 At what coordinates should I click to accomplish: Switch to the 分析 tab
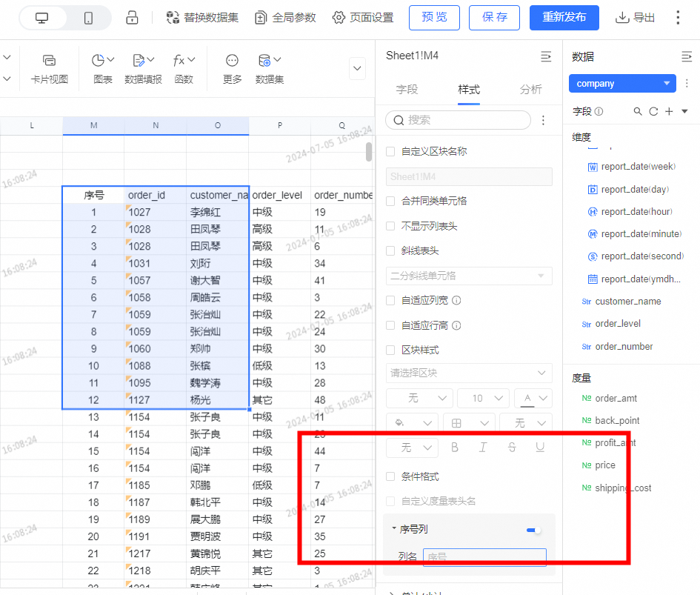tap(530, 90)
